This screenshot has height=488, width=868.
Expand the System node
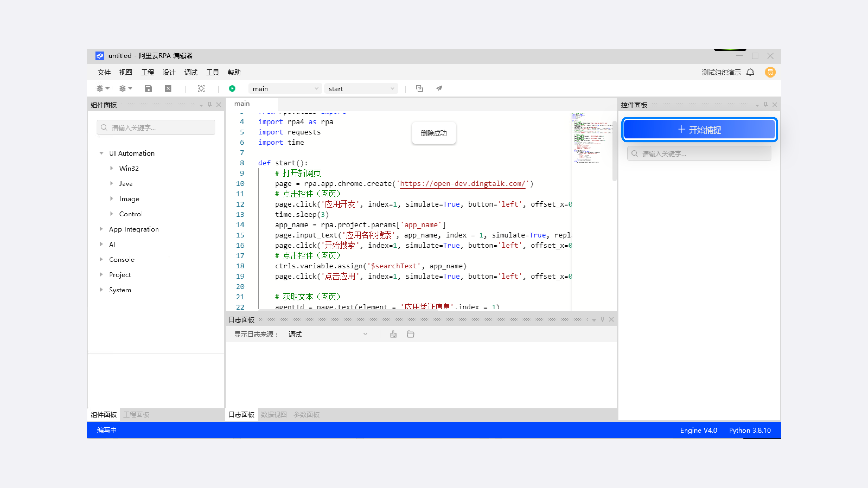(x=101, y=290)
